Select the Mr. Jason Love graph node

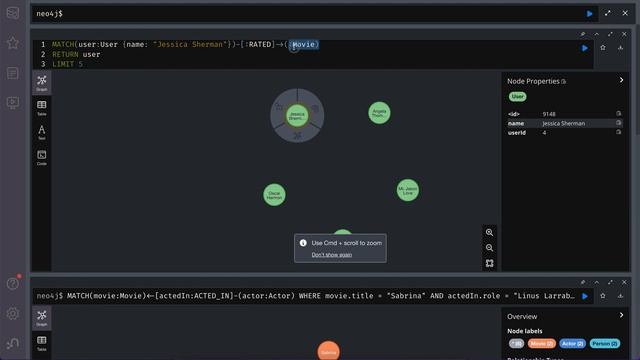tap(408, 190)
